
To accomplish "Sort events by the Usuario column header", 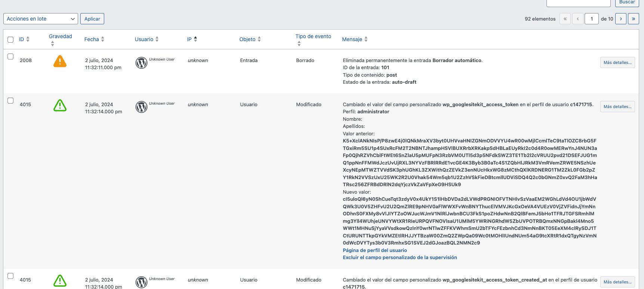I will [x=144, y=39].
